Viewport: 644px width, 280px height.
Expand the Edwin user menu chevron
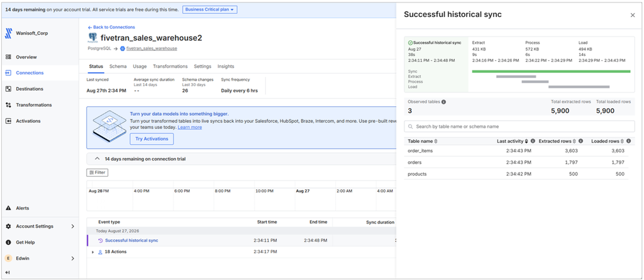[73, 259]
